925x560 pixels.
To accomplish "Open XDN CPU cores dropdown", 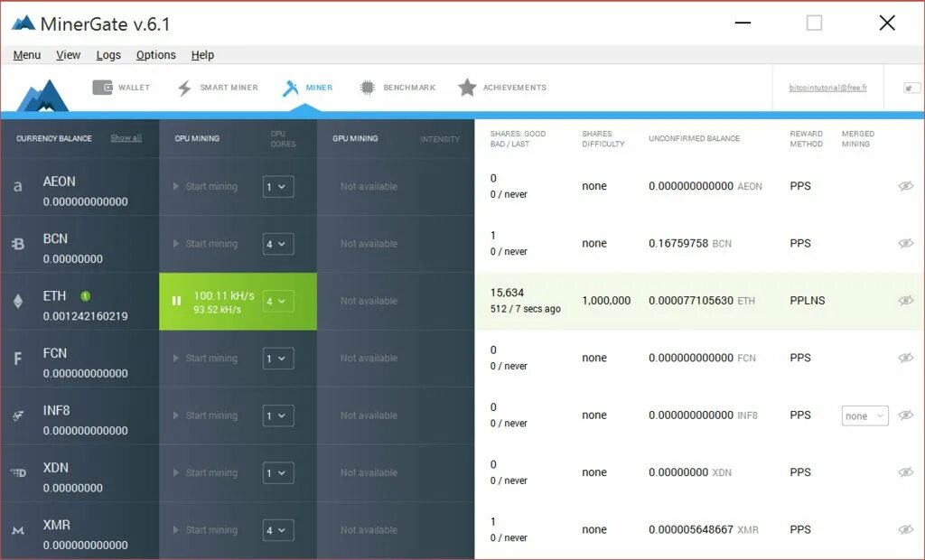I will coord(278,472).
